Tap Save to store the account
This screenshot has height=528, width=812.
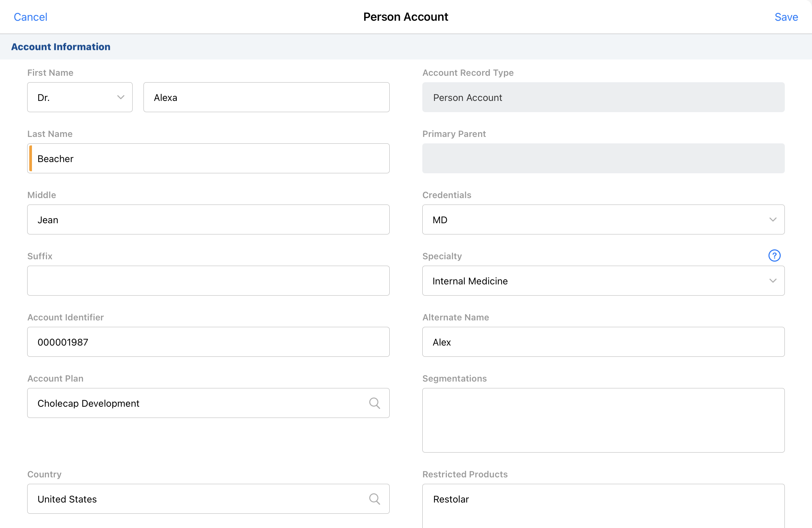tap(786, 17)
